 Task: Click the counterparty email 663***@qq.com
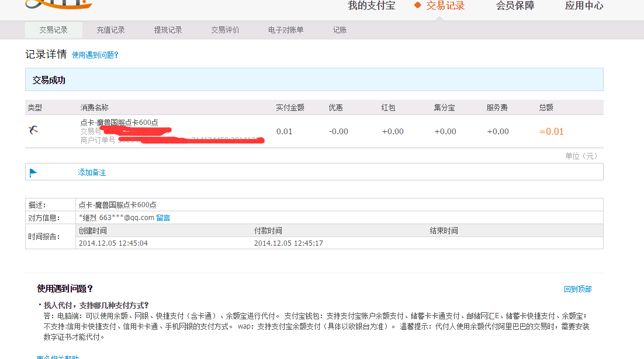(126, 218)
